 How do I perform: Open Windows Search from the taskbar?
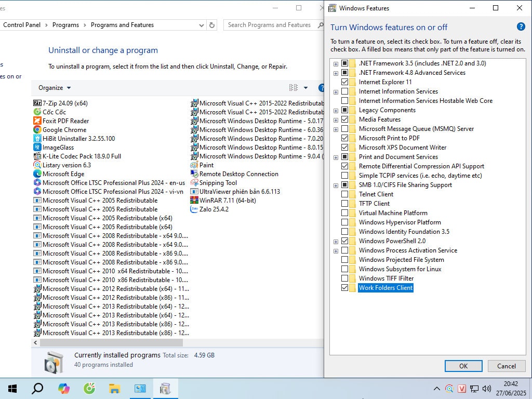(37, 388)
